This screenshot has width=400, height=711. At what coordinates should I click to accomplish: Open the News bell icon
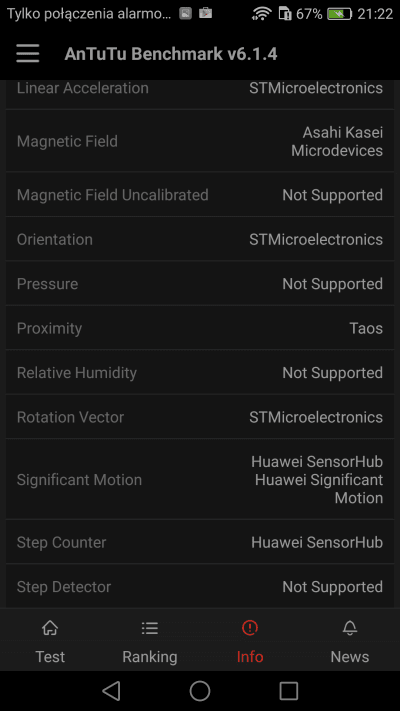coord(350,628)
